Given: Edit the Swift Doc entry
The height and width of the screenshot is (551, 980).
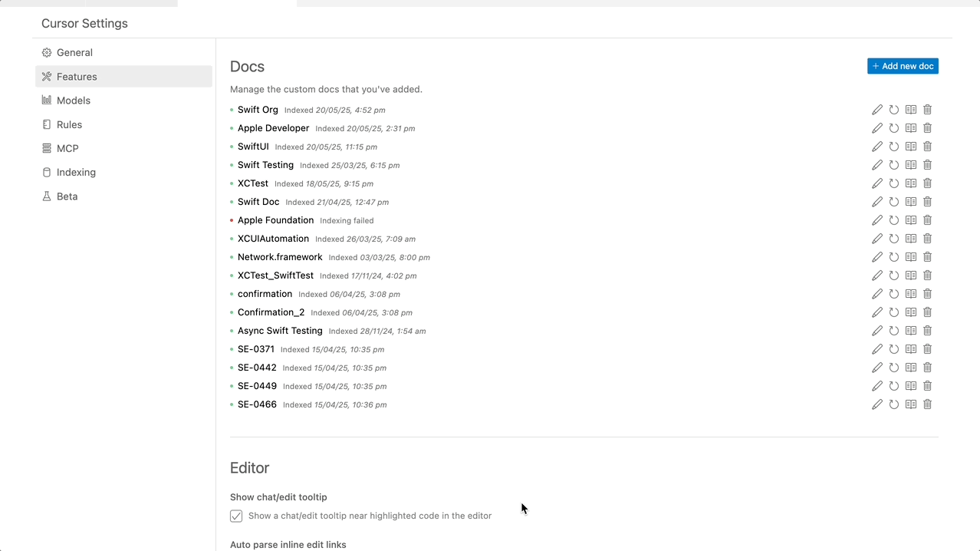Looking at the screenshot, I should point(877,202).
